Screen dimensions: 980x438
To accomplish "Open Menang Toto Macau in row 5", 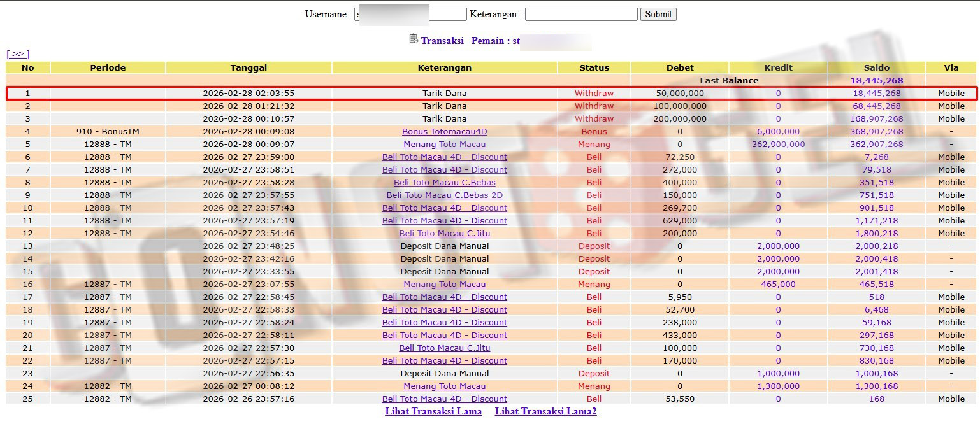I will [x=444, y=145].
